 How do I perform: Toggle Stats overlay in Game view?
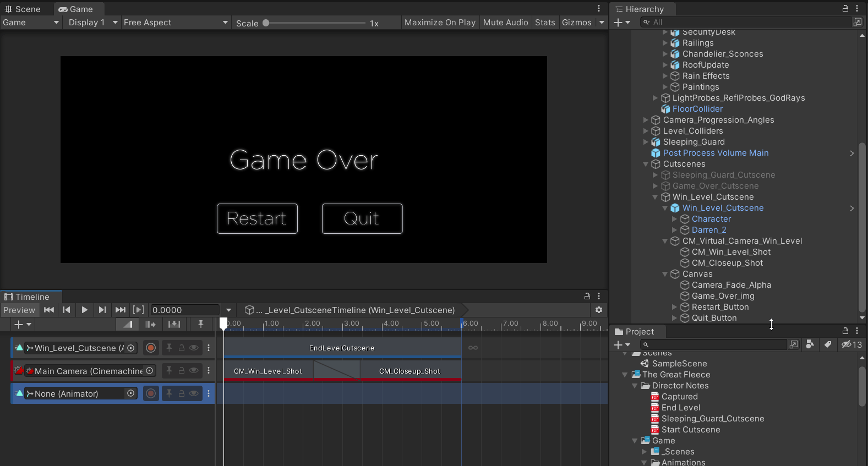545,23
